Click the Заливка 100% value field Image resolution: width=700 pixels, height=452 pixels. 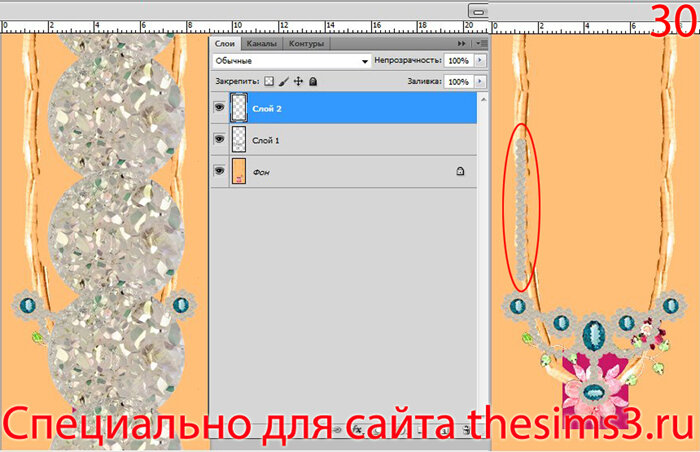(x=458, y=81)
